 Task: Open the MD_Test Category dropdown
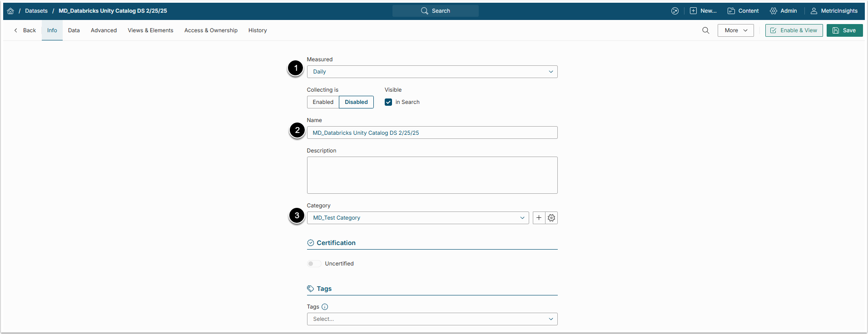click(x=418, y=218)
